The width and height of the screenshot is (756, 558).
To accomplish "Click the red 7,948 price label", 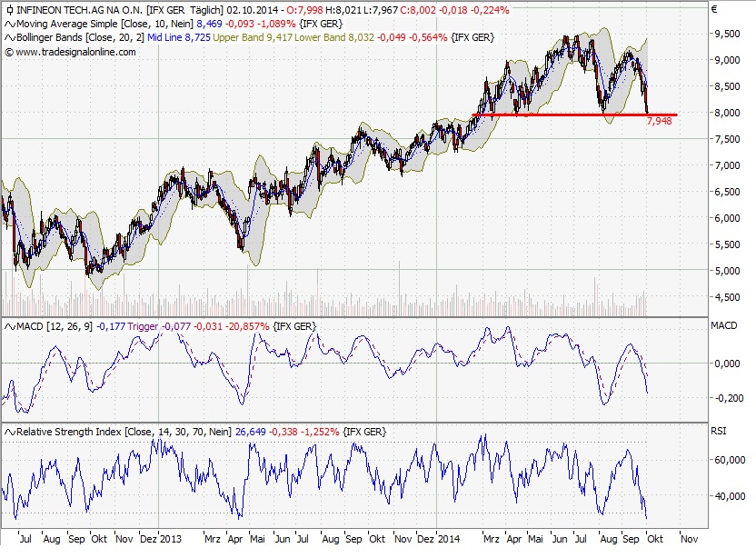I will pyautogui.click(x=659, y=121).
